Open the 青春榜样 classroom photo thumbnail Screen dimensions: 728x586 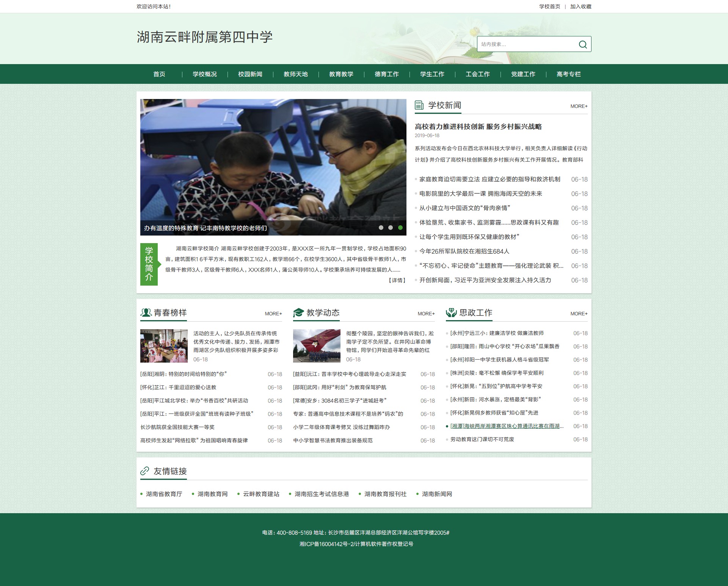tap(164, 346)
